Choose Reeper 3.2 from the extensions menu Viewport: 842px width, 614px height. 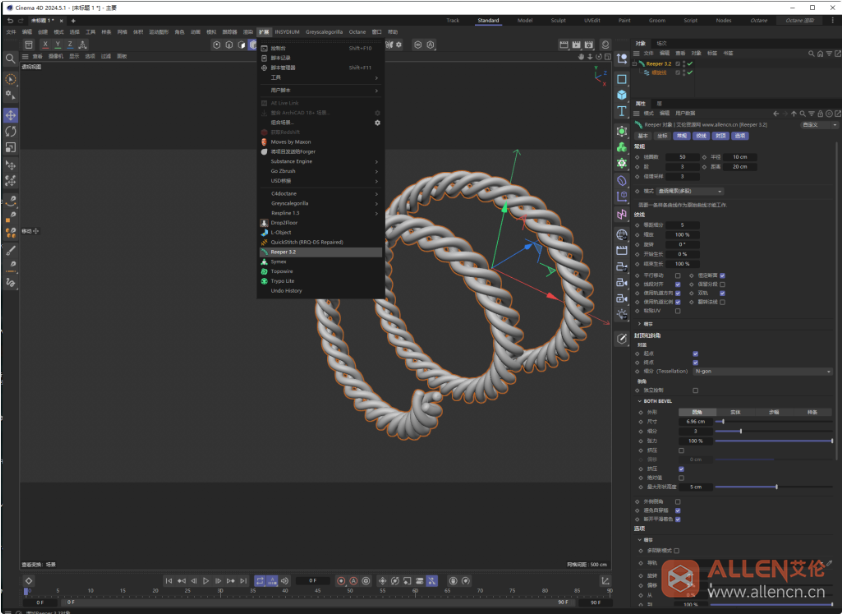pyautogui.click(x=320, y=252)
